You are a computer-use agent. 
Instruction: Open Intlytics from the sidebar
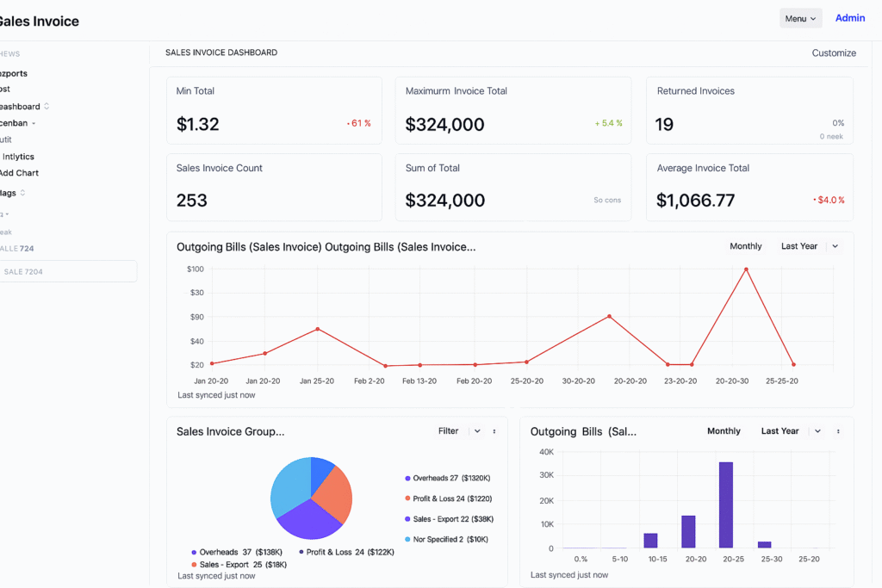pos(18,156)
